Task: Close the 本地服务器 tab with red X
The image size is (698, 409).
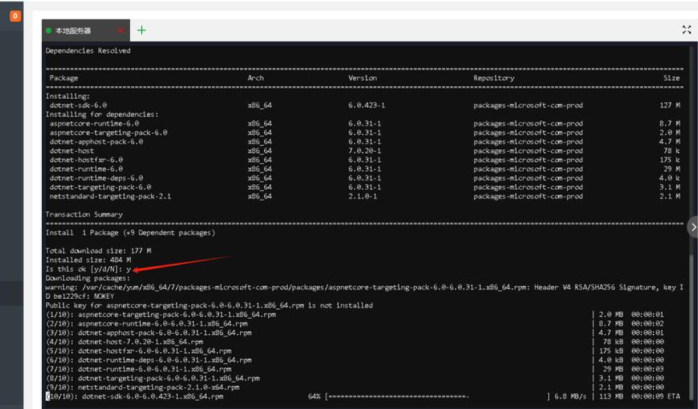Action: (x=120, y=31)
